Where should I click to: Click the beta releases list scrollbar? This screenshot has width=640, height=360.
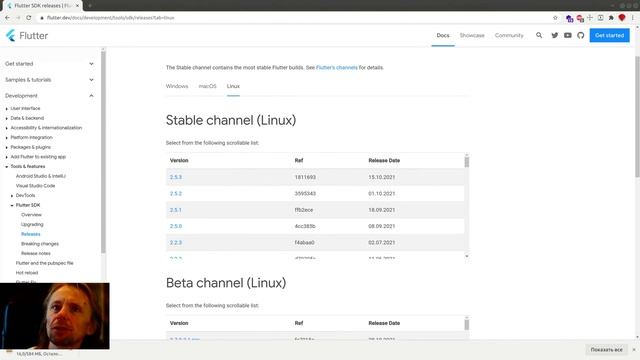coord(467,324)
